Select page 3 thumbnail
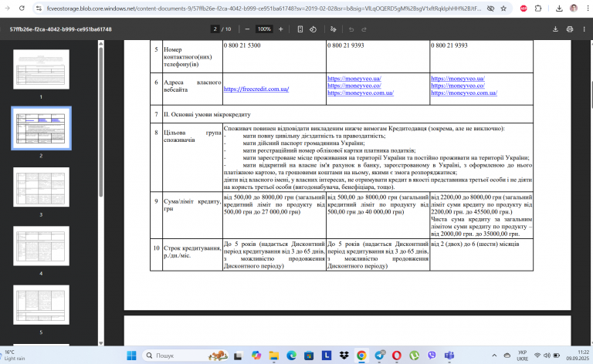The width and height of the screenshot is (593, 364). click(x=41, y=187)
